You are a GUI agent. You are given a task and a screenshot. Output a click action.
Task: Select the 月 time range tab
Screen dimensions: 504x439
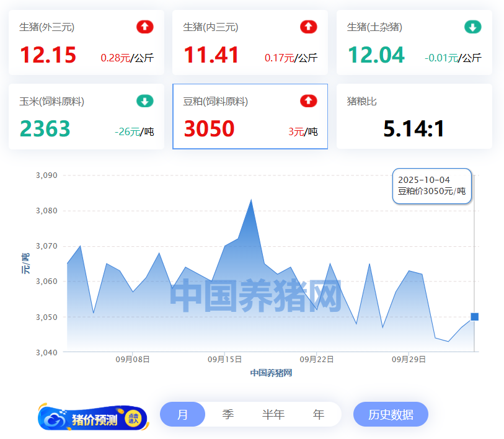(182, 414)
